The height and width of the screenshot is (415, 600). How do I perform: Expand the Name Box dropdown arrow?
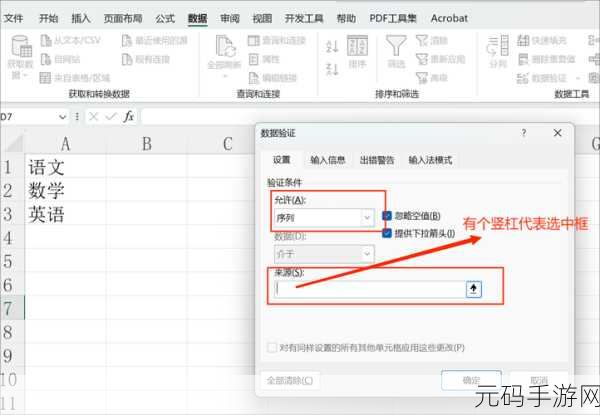(62, 117)
